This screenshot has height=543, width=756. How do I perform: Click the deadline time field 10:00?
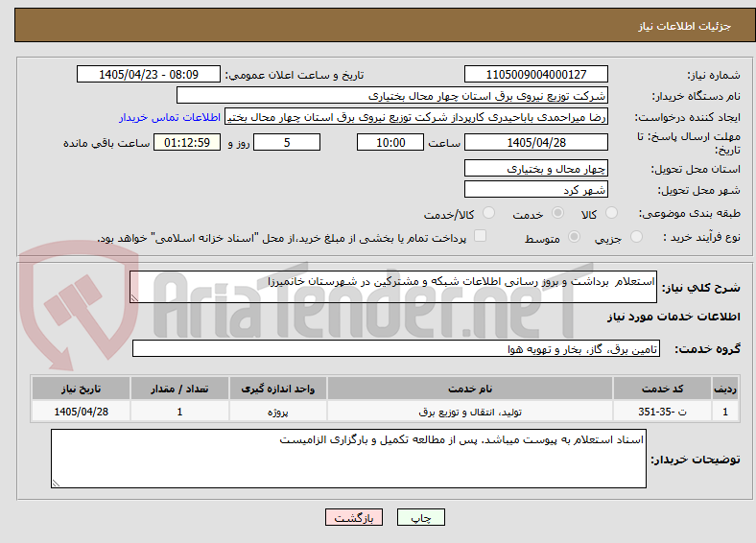point(390,142)
